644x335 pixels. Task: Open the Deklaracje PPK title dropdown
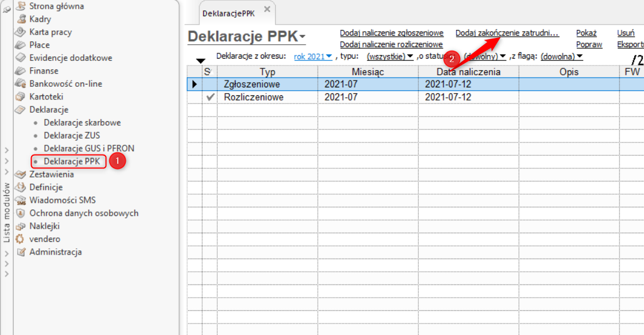click(302, 37)
